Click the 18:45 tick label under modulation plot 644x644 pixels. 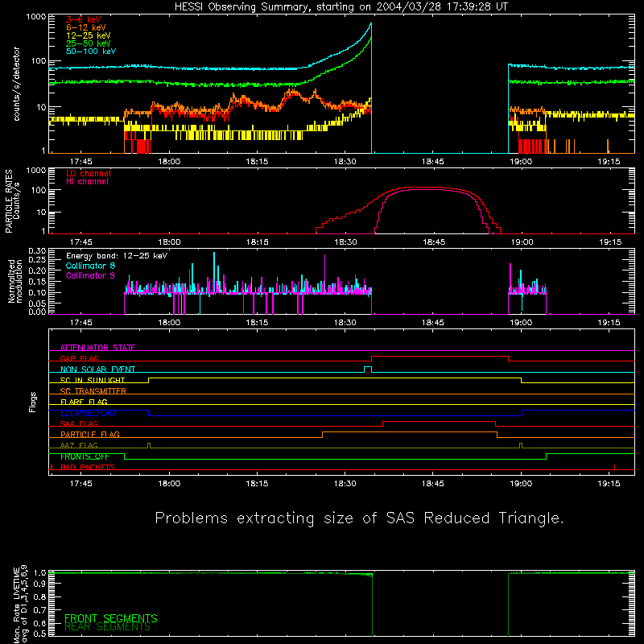432,323
